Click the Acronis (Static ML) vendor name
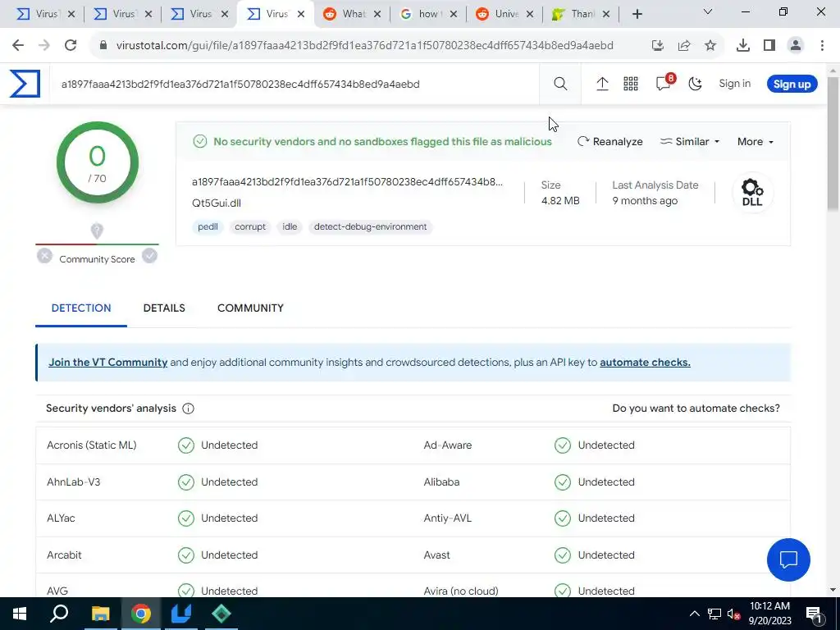The image size is (840, 630). [92, 445]
